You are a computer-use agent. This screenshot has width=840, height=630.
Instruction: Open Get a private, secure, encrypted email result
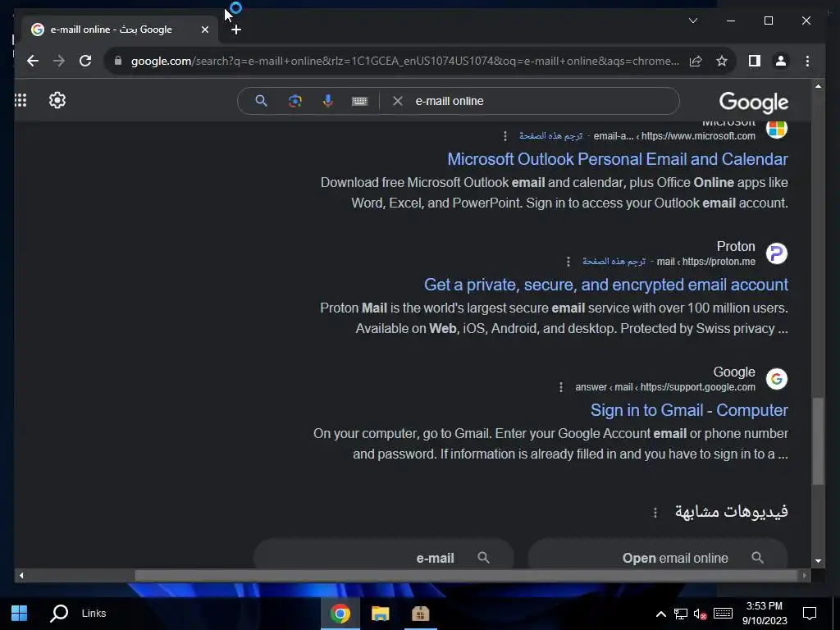[x=606, y=285]
